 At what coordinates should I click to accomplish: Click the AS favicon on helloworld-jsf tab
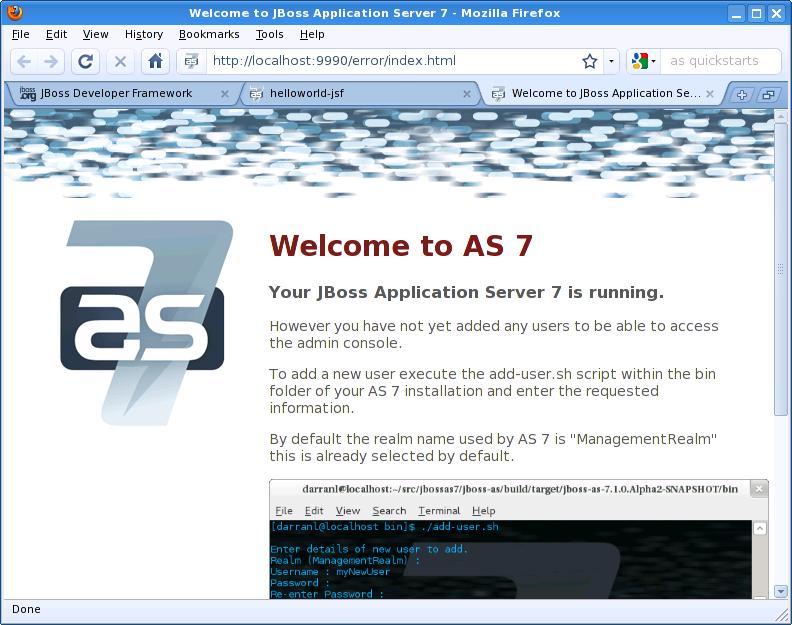pos(256,93)
